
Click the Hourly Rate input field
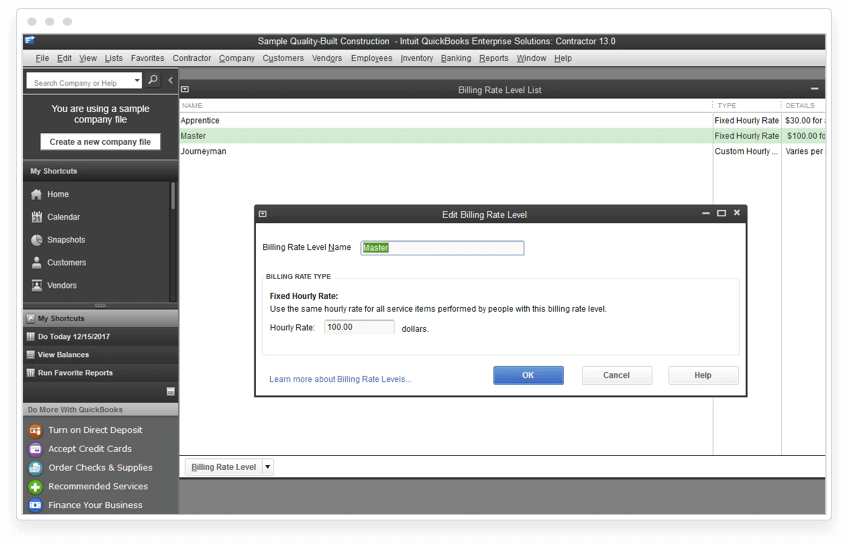[x=359, y=327]
